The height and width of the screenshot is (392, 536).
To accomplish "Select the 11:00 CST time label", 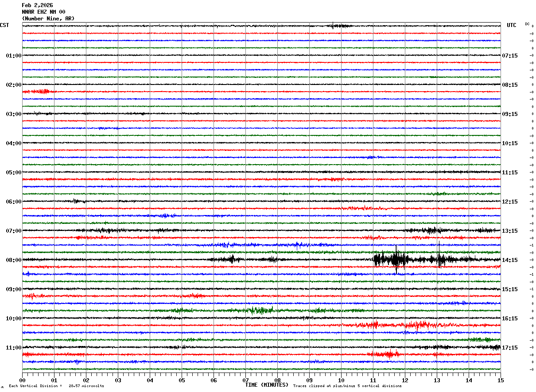I will (14, 348).
